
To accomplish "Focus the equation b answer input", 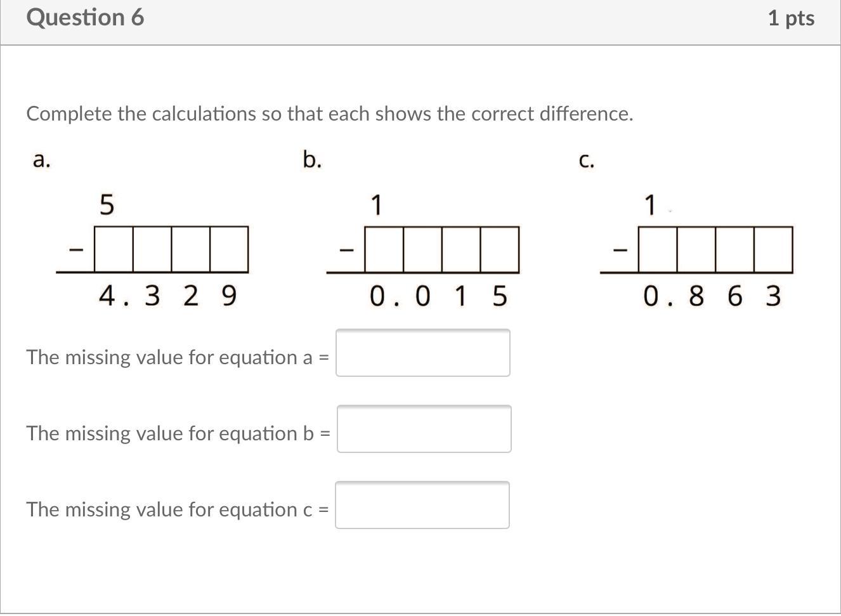I will point(424,429).
